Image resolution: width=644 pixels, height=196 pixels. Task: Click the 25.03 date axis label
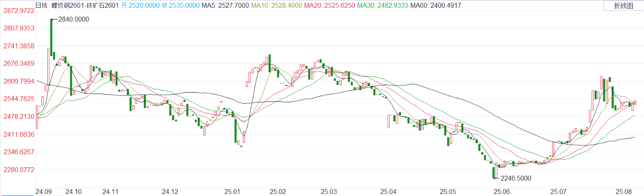point(329,191)
